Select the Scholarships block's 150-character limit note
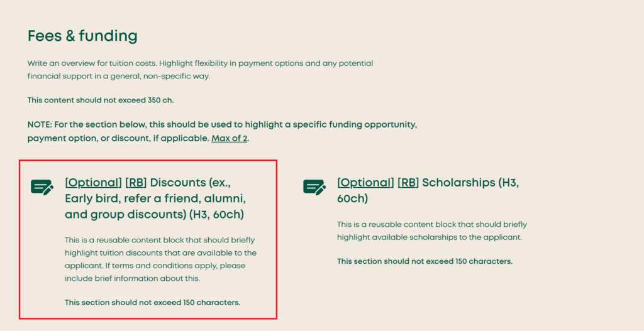The height and width of the screenshot is (331, 644). tap(425, 261)
